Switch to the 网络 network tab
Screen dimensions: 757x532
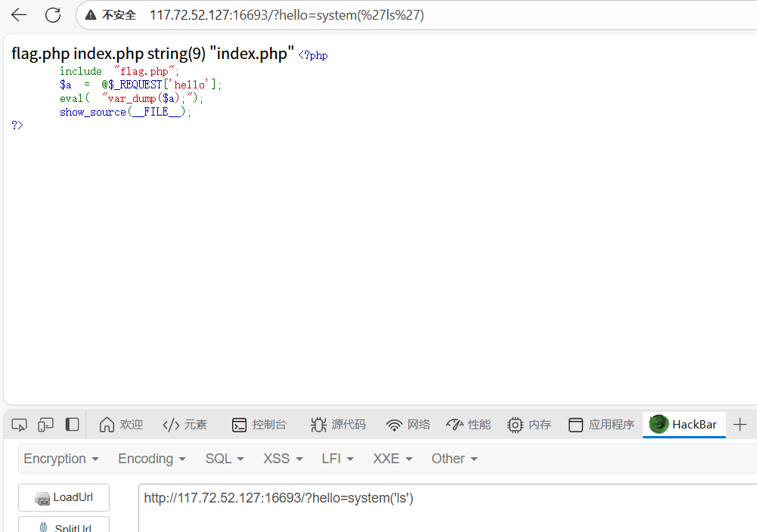pyautogui.click(x=408, y=425)
